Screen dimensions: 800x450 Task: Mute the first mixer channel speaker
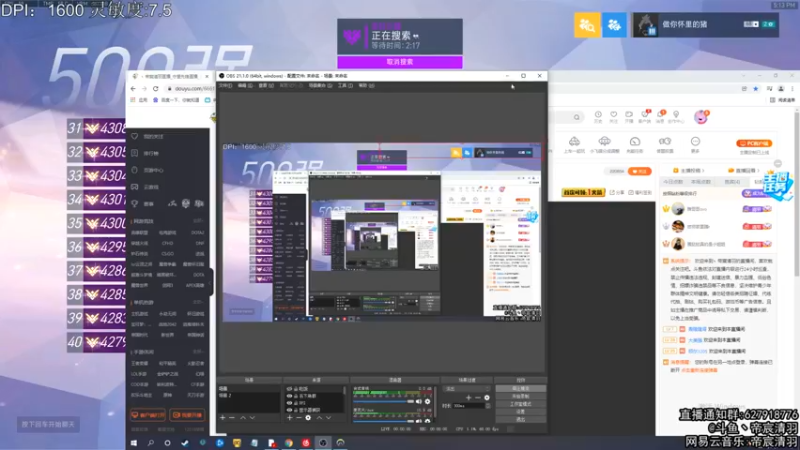pos(419,402)
